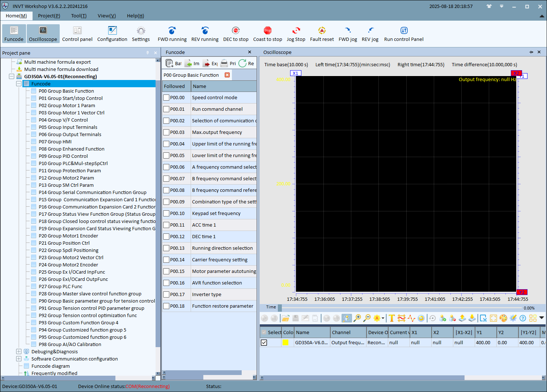
Task: Click the FWD running icon
Action: pos(172,31)
